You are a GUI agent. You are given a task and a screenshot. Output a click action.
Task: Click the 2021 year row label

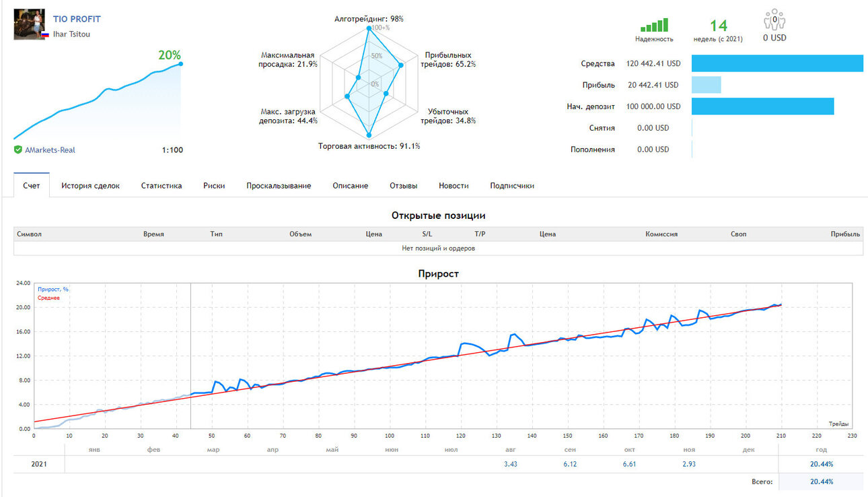coord(40,465)
